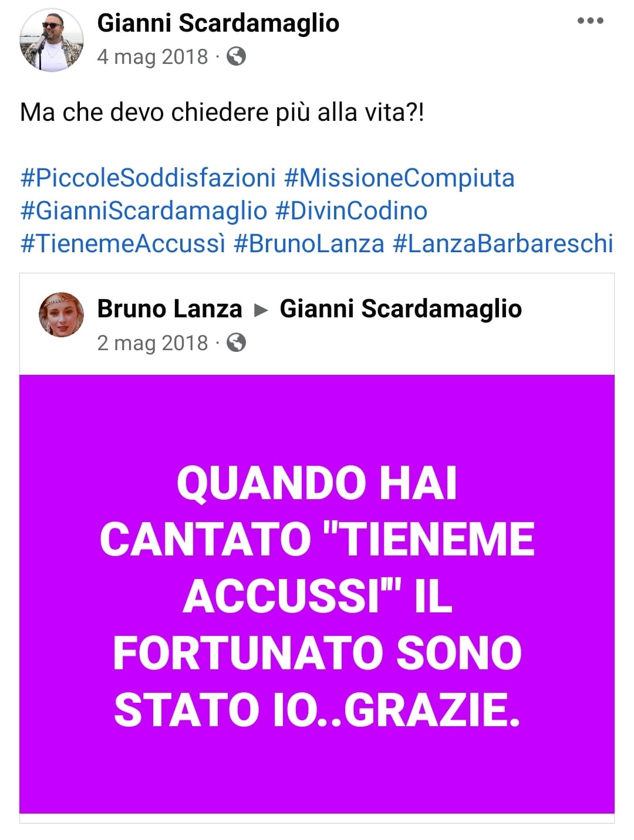Open the #GianniScardamaglio hashtag
This screenshot has height=840, width=634.
144,211
